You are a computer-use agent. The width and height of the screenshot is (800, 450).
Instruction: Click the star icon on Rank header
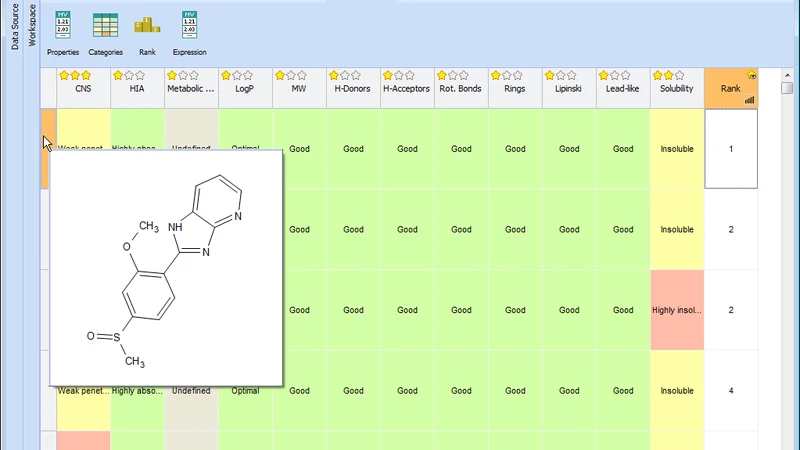[752, 76]
